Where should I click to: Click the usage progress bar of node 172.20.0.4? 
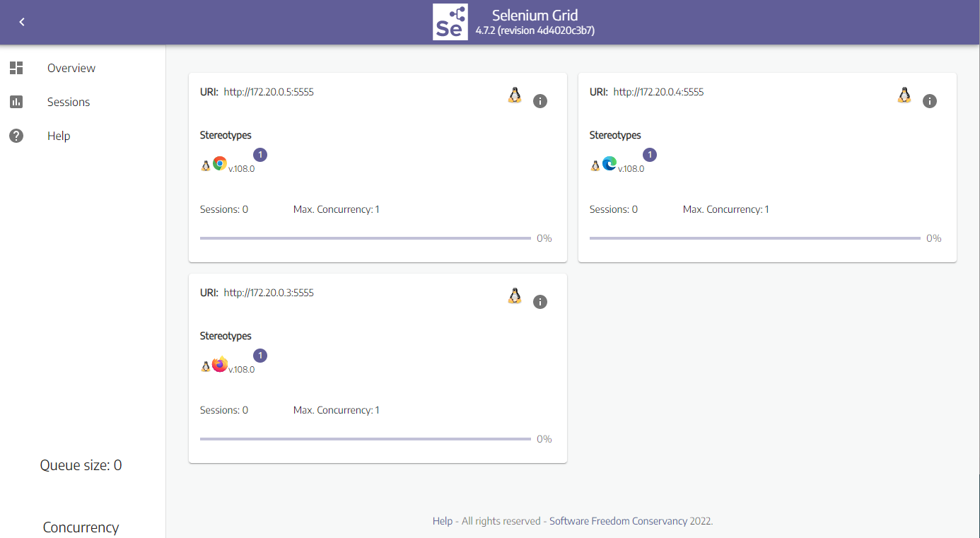tap(755, 238)
